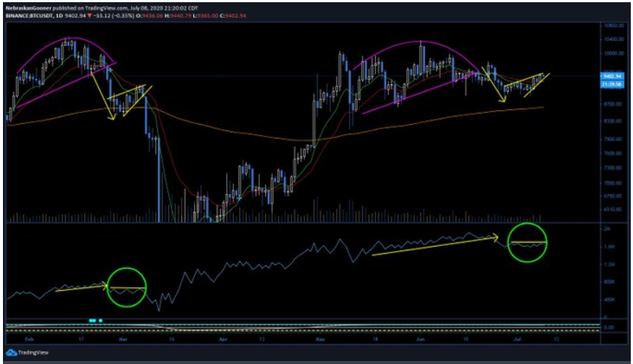Click the 7000.00 price axis label
Viewport: 633px width, 364px height.
click(x=613, y=183)
